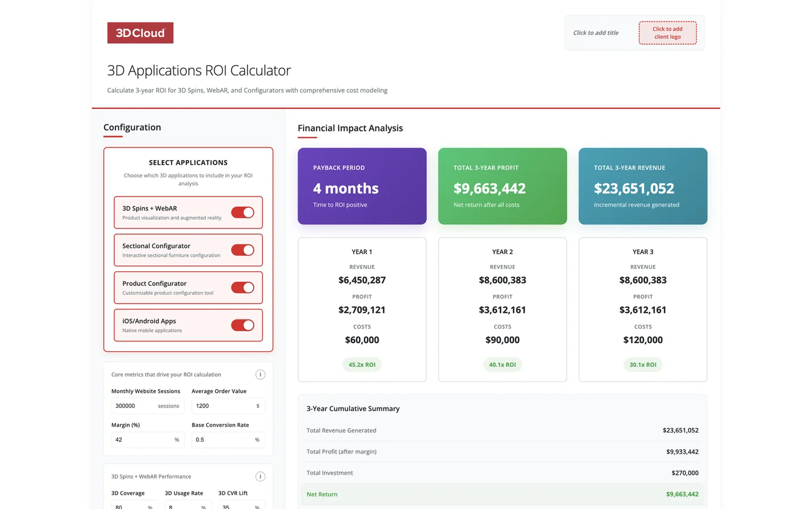This screenshot has width=812, height=509.
Task: Select the Total 3-Year Revenue card
Action: coord(643,186)
